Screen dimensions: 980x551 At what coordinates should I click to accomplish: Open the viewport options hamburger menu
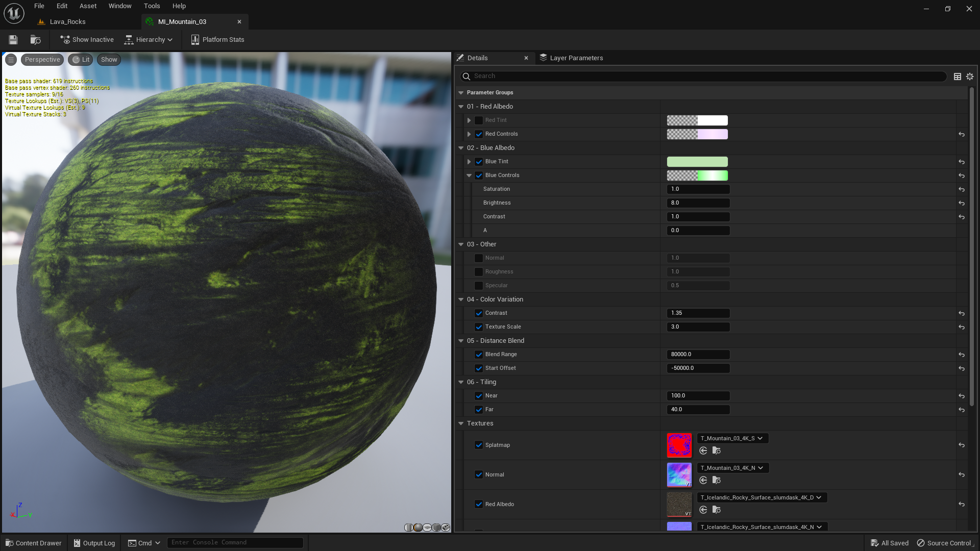tap(11, 59)
